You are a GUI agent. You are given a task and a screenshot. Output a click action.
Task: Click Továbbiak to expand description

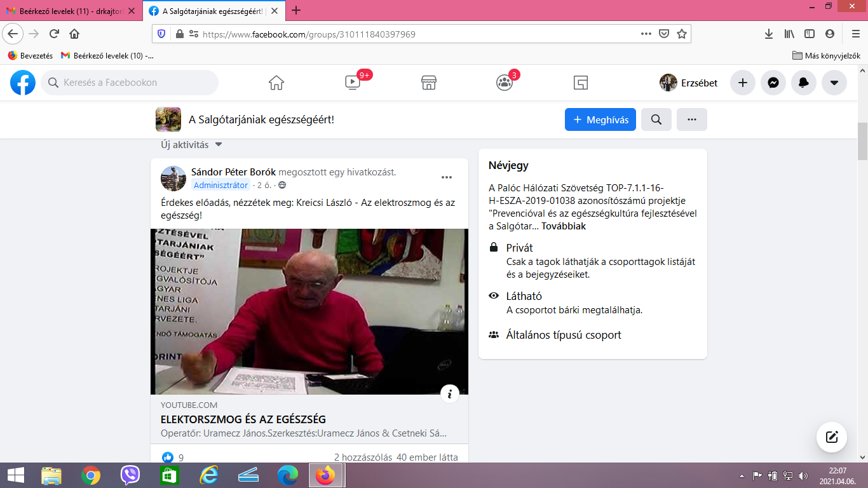[564, 226]
